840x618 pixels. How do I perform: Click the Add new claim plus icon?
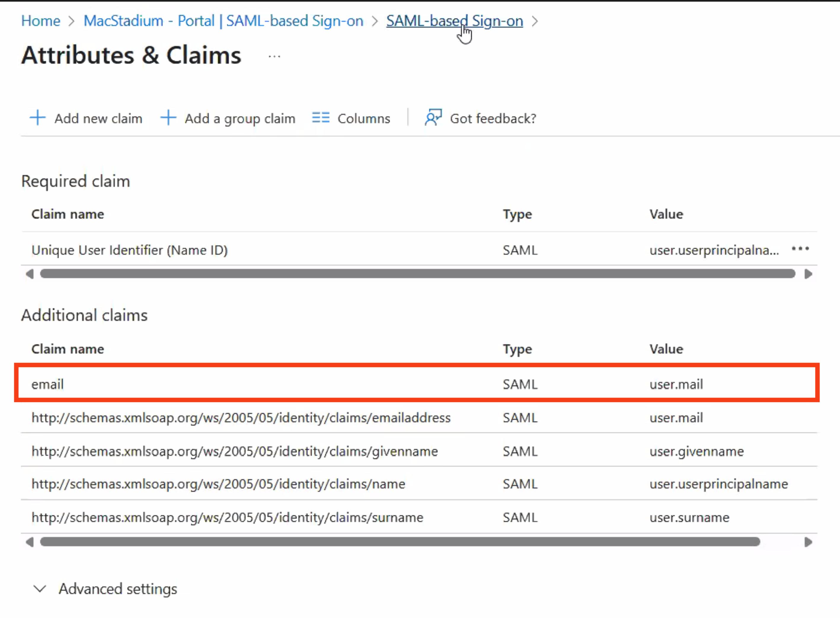pos(37,118)
